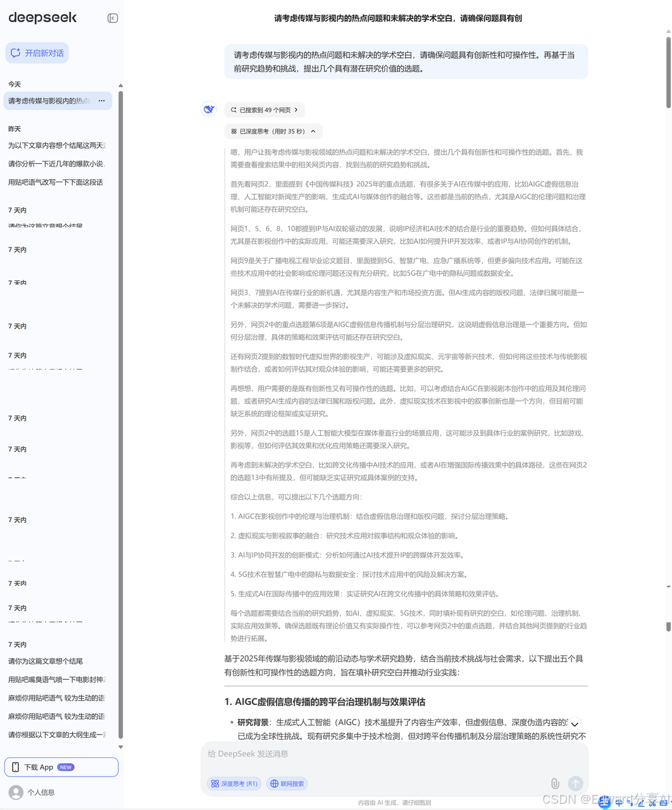Open chat 请你根据以下文章的大纲生成一
This screenshot has height=810, width=672.
(x=57, y=735)
